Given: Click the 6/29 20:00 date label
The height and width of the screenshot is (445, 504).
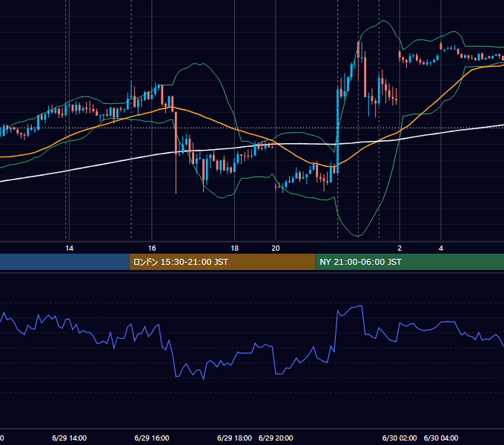Looking at the screenshot, I should click(276, 438).
